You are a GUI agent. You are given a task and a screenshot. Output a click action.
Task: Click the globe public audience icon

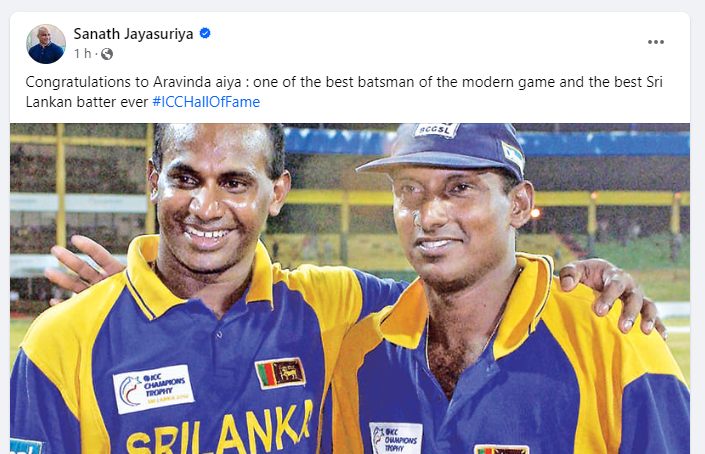107,54
